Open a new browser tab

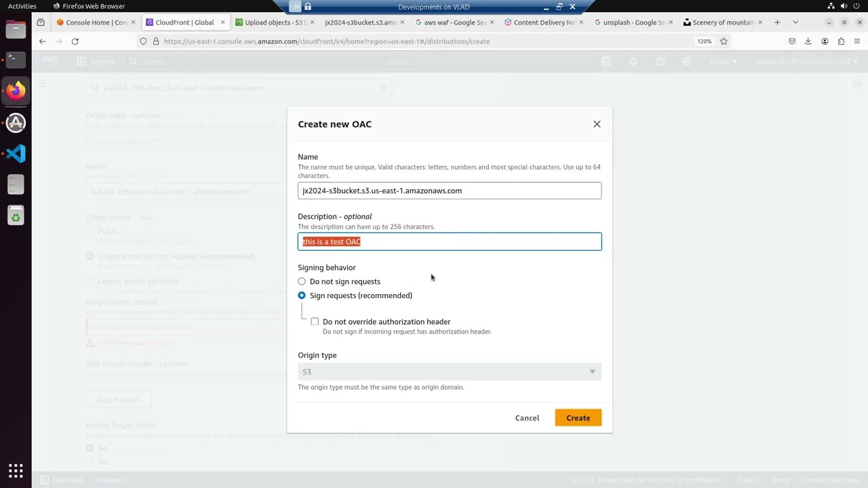(x=777, y=22)
